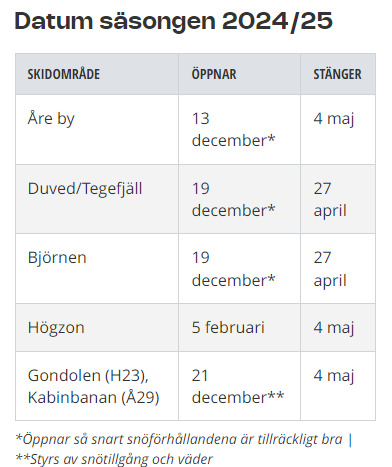
Task: Click the 5 februari opening date
Action: point(228,327)
